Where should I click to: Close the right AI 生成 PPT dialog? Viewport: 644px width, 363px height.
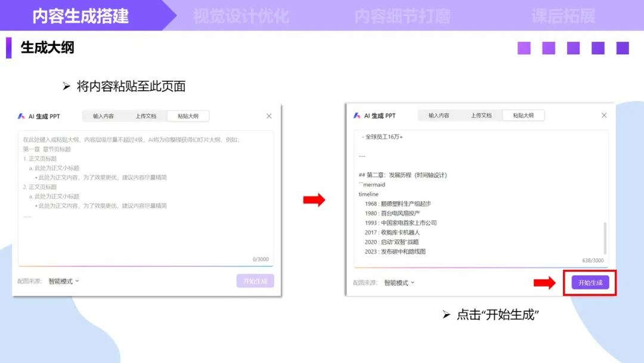[604, 115]
